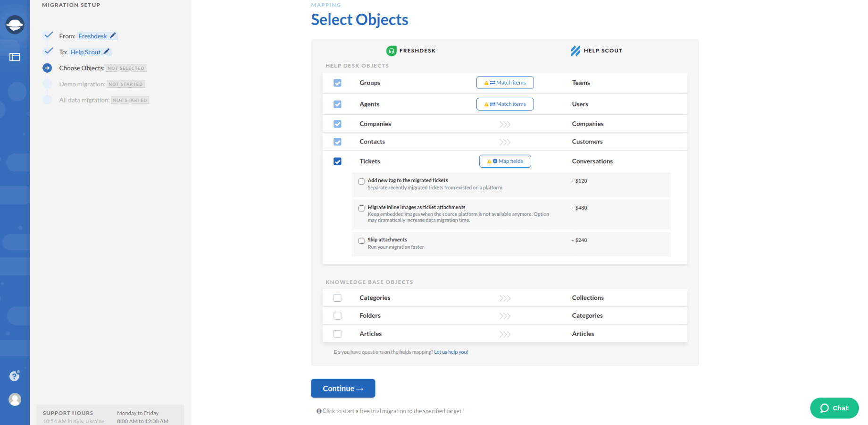The image size is (868, 425).
Task: Click the planet logo icon in sidebar
Action: 15,25
